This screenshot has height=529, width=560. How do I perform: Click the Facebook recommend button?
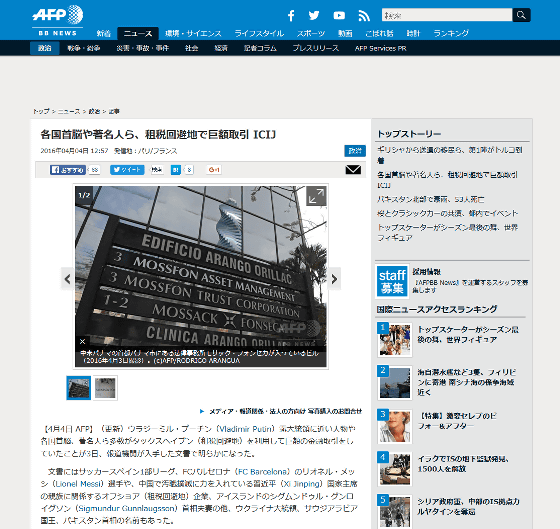point(68,170)
